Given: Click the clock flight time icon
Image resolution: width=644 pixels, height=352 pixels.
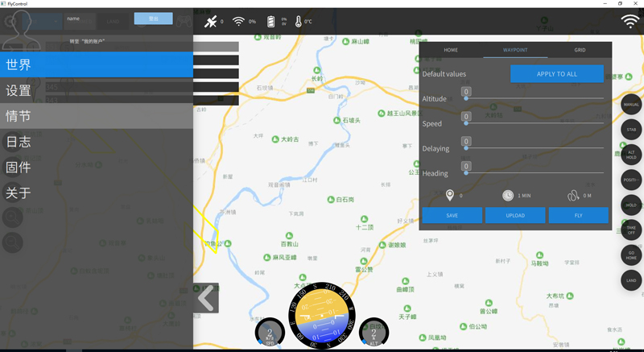Looking at the screenshot, I should [508, 196].
